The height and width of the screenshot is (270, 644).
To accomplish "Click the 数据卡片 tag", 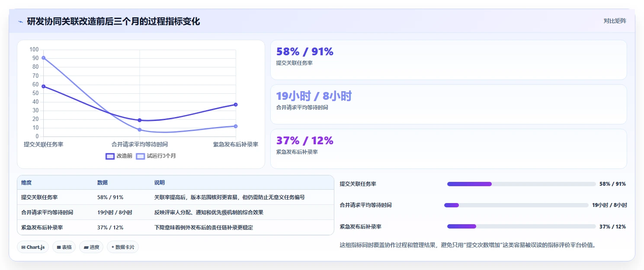I will click(123, 247).
